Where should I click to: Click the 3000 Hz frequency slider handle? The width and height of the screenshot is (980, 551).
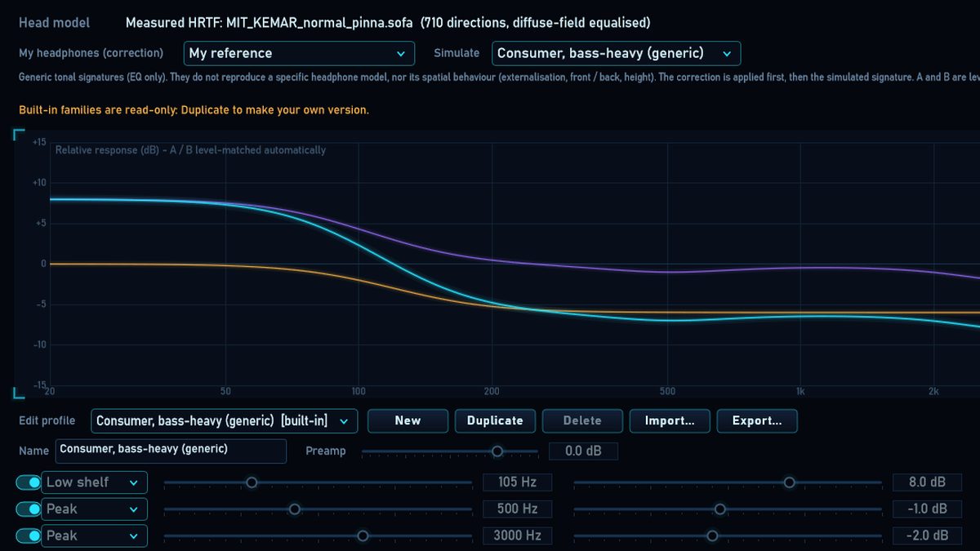(363, 536)
